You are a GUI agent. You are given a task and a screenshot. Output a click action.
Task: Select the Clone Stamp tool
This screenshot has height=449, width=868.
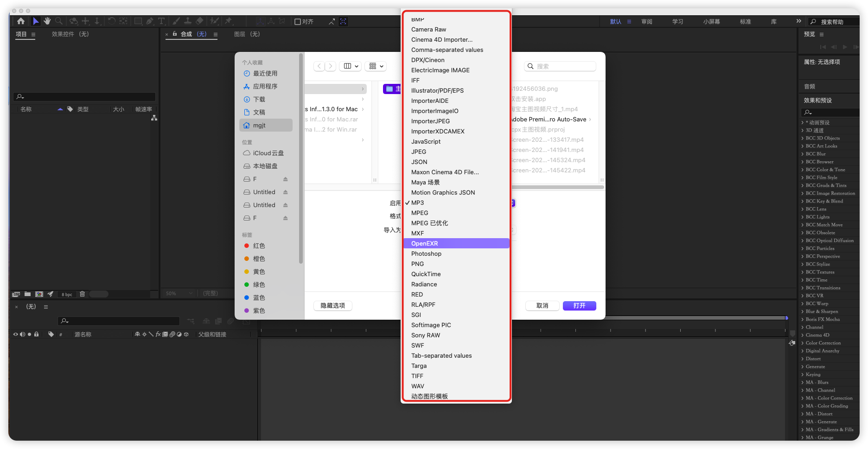click(x=188, y=21)
